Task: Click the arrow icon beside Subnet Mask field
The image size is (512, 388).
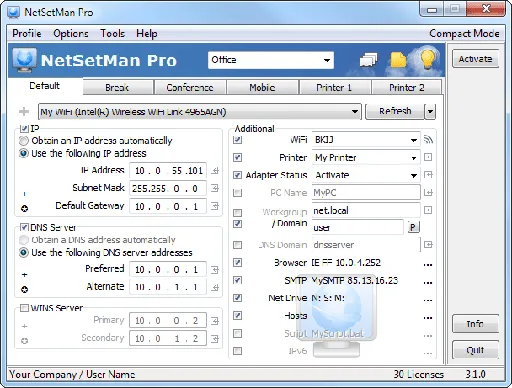Action: 215,188
